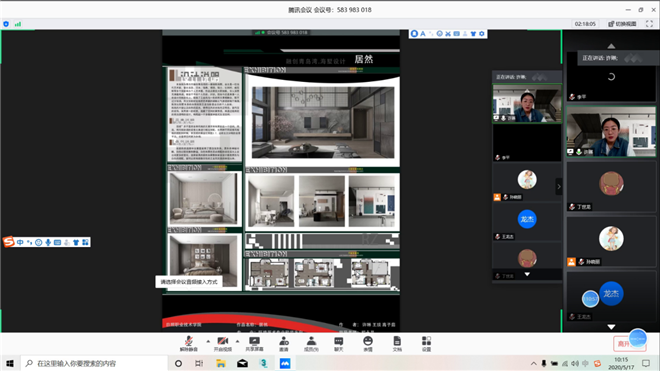Open the 邀请 invite icon
Viewport: 660px width, 371px height.
284,344
